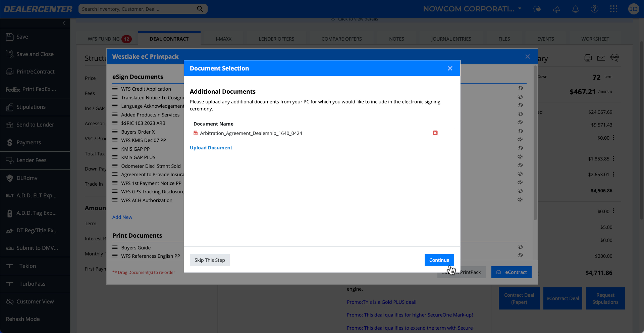Toggle eye preview for WFS References English PP

coord(520,255)
